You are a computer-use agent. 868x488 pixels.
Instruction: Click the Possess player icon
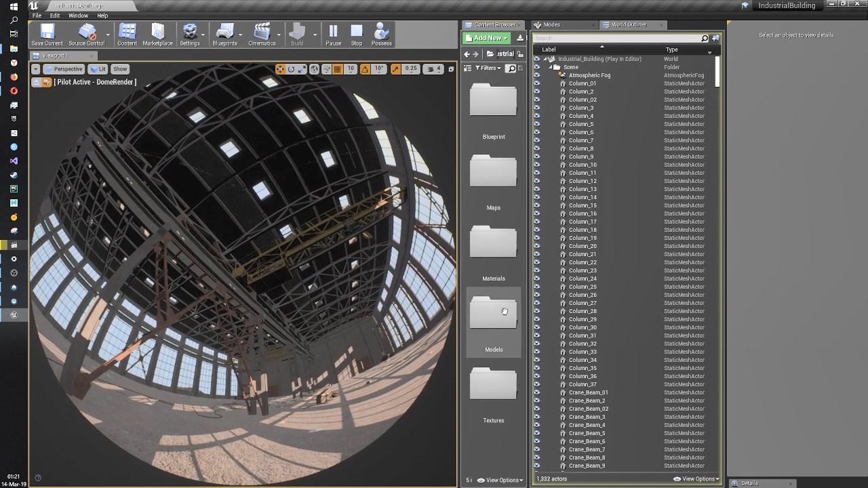[x=381, y=34]
